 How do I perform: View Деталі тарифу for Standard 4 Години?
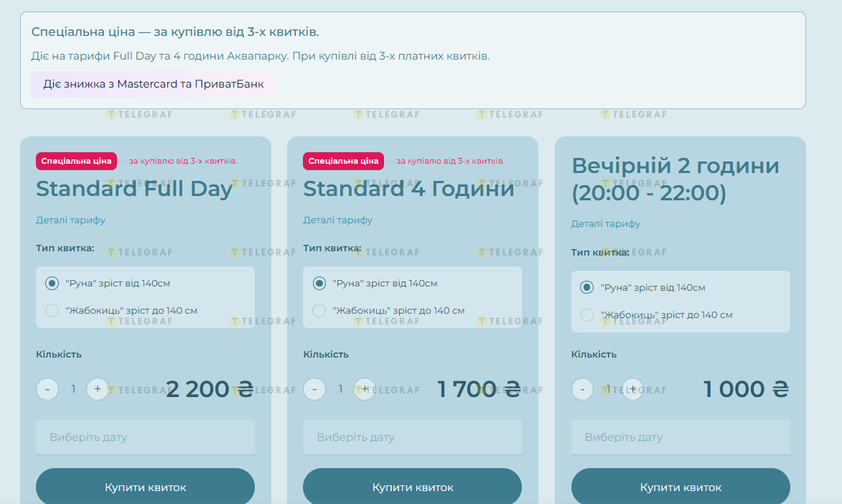(x=337, y=220)
